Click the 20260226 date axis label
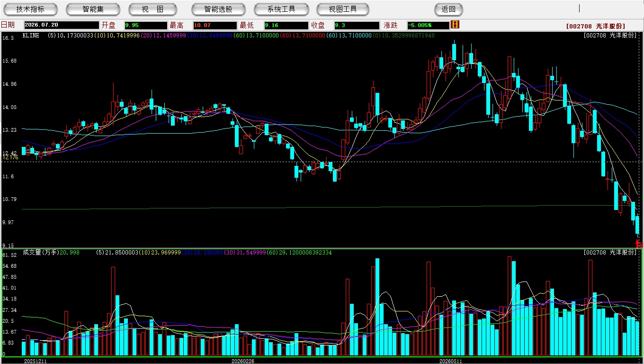The image size is (644, 364). tap(243, 361)
